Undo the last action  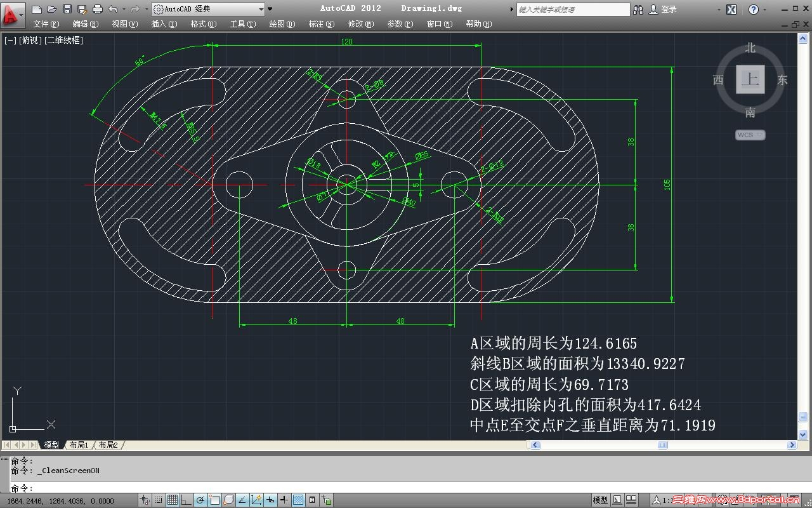[x=113, y=9]
